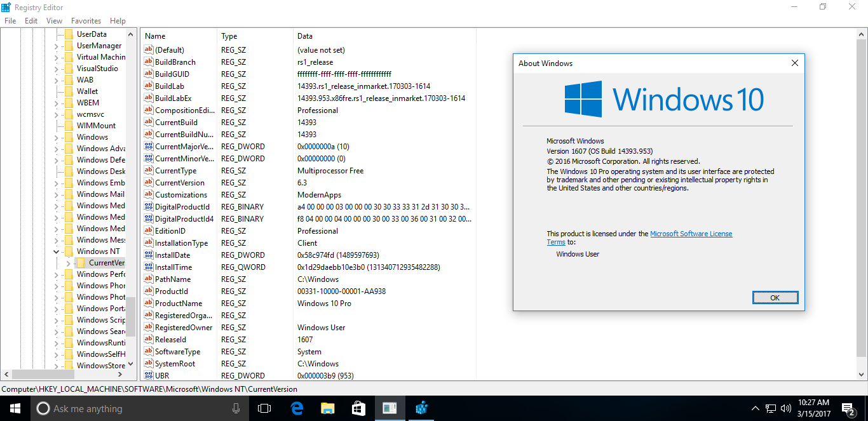
Task: Expand the WBEM tree node
Action: point(56,103)
